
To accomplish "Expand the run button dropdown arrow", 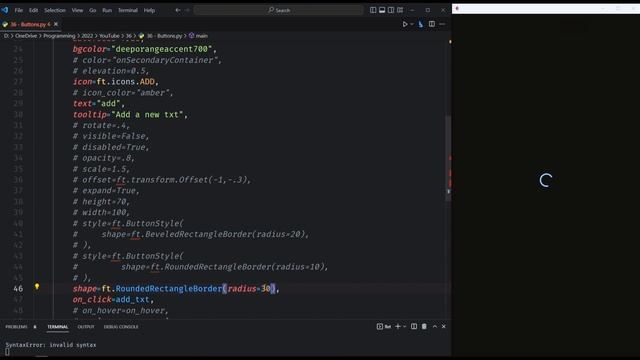I will click(x=411, y=24).
